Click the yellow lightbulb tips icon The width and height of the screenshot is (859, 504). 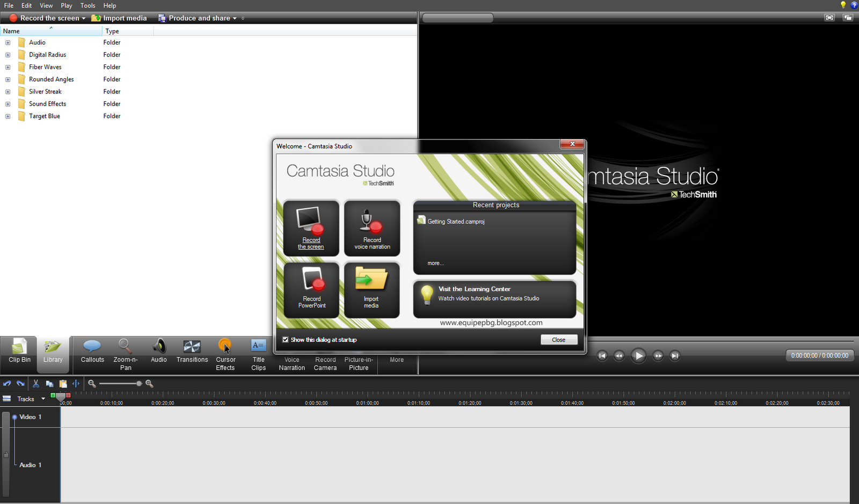pyautogui.click(x=843, y=5)
